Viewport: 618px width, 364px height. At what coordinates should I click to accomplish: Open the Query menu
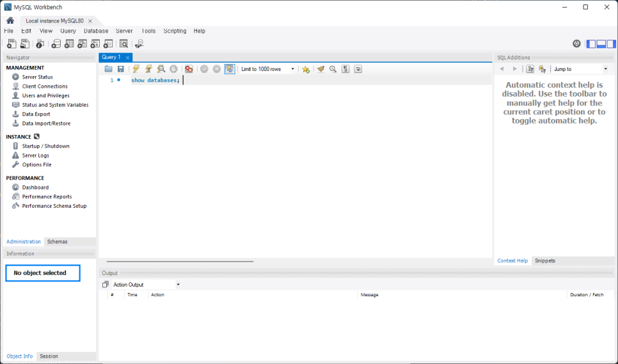(68, 31)
